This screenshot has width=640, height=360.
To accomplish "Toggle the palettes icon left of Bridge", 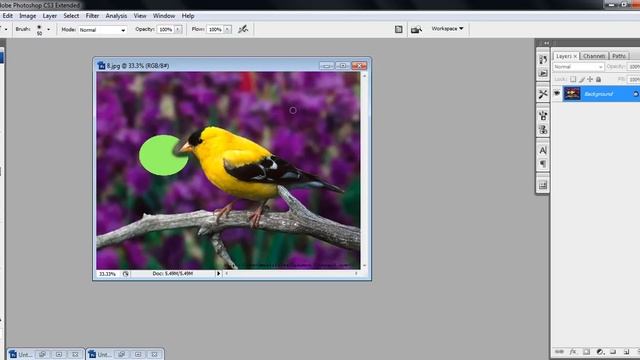I will pyautogui.click(x=398, y=29).
